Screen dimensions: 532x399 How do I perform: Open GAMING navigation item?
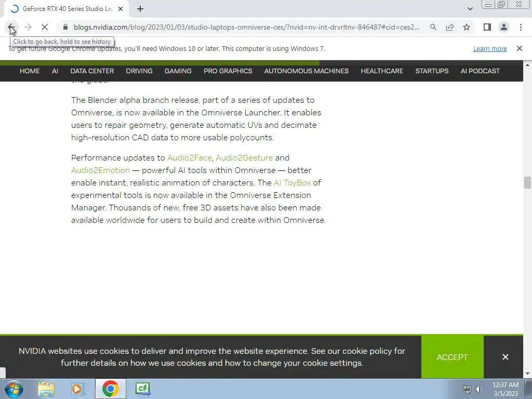pos(178,71)
